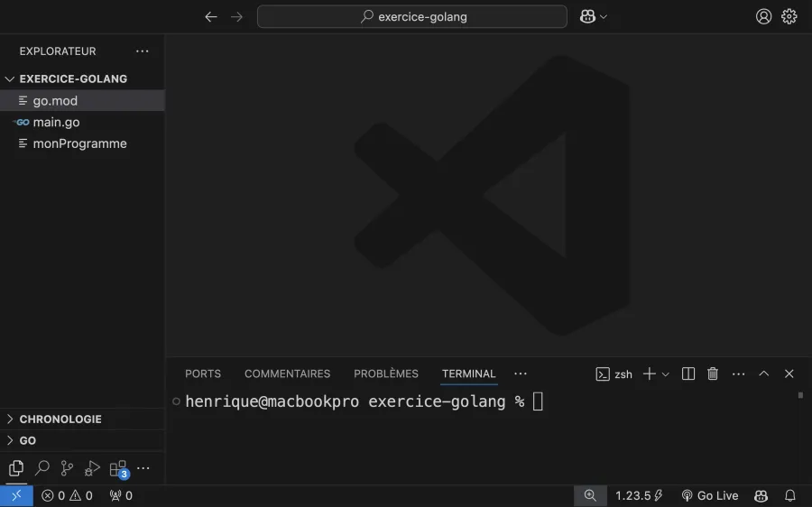Screen dimensions: 812x507
Task: Open forwarded ports status showing 0
Action: 121,495
